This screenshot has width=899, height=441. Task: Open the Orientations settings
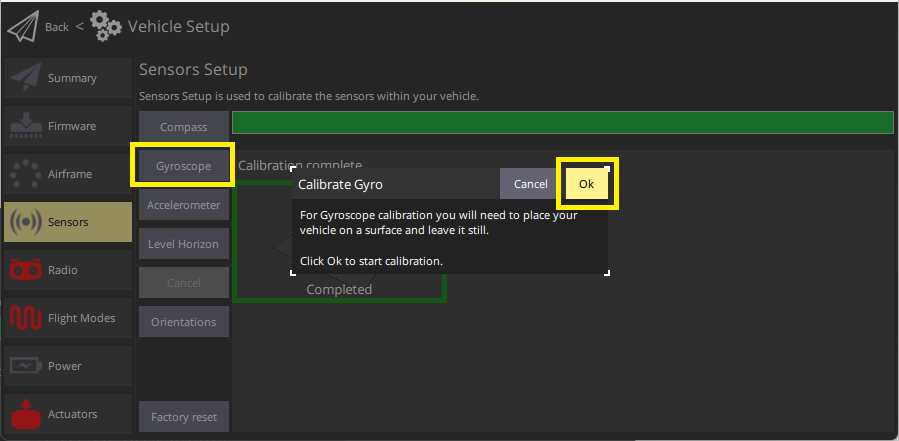pyautogui.click(x=183, y=322)
